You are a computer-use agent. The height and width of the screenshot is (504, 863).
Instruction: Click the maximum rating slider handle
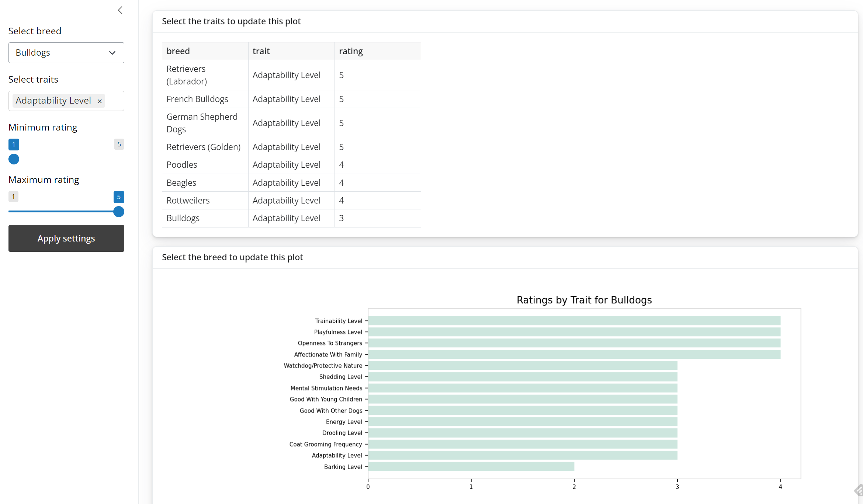click(x=118, y=212)
